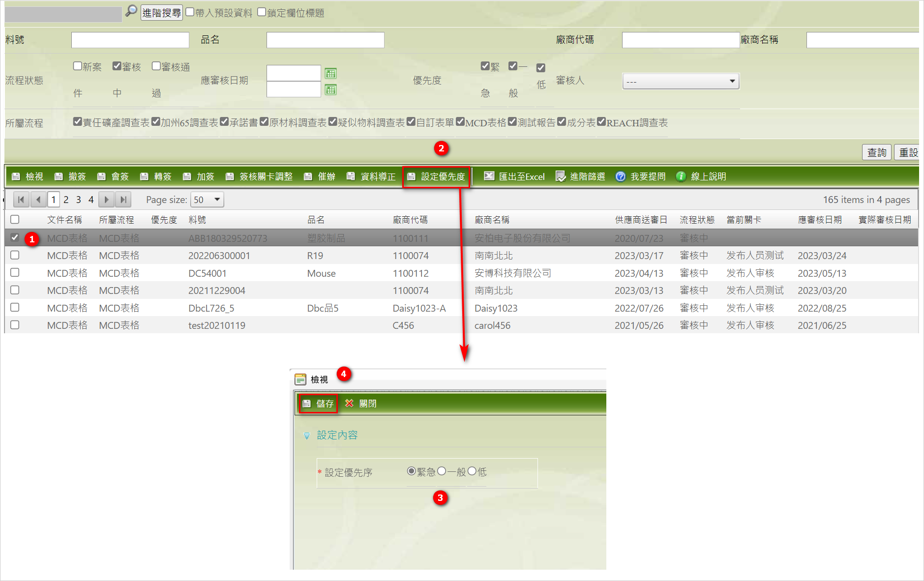Click 關閉 in the 檢視 dialog
The image size is (924, 581).
(361, 404)
